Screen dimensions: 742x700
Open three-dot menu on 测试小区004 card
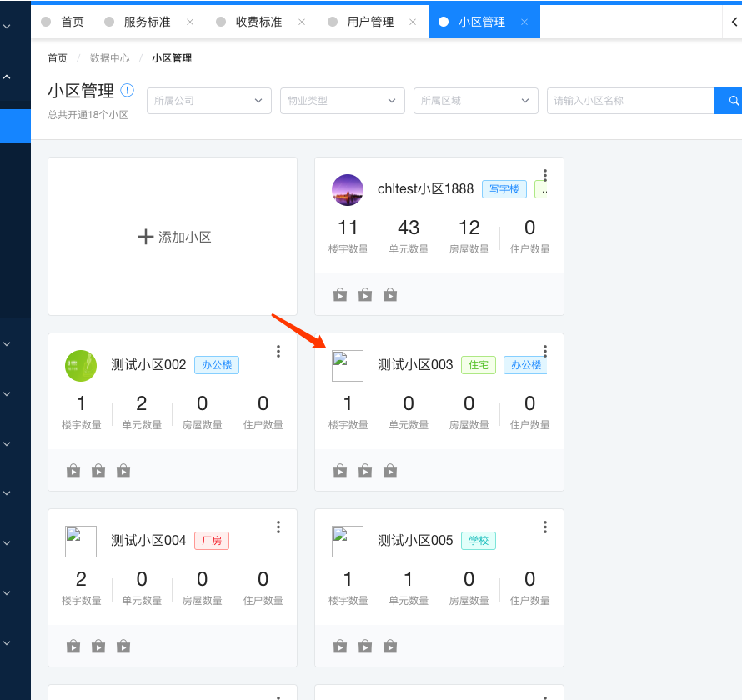tap(278, 527)
